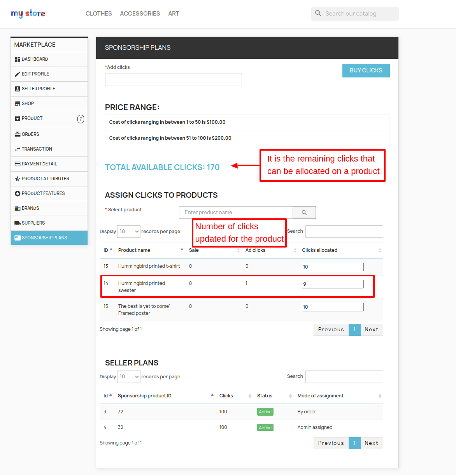Sort products table by Ad clicks
Viewport: 456px width, 476px height.
pos(271,250)
